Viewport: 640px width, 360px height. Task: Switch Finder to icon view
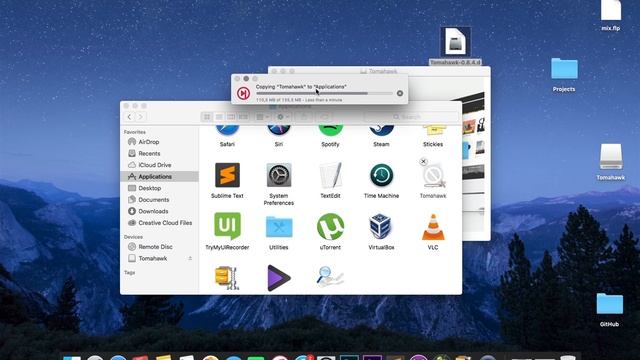pos(207,117)
